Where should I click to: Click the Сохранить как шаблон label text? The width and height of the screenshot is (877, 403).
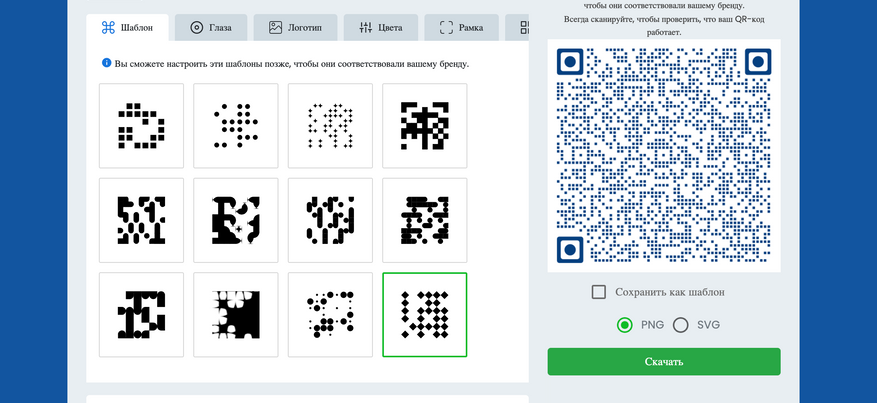670,292
